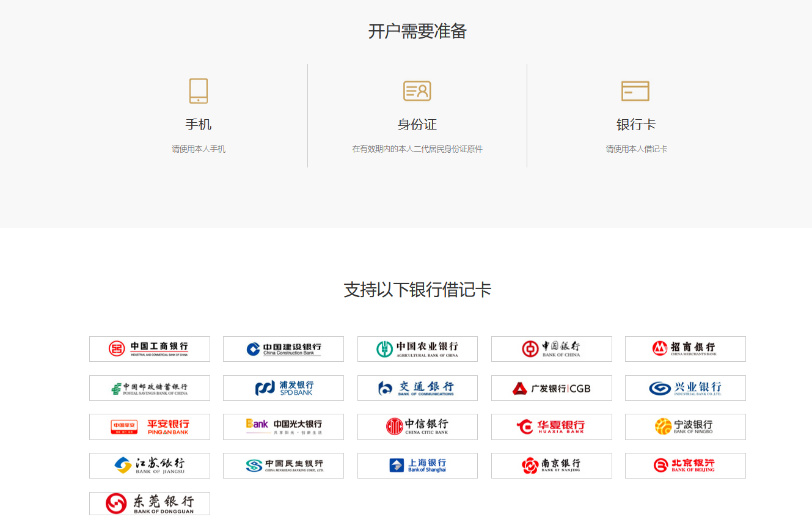Select the Huaxia Bank logo
This screenshot has height=525, width=812.
tap(551, 427)
